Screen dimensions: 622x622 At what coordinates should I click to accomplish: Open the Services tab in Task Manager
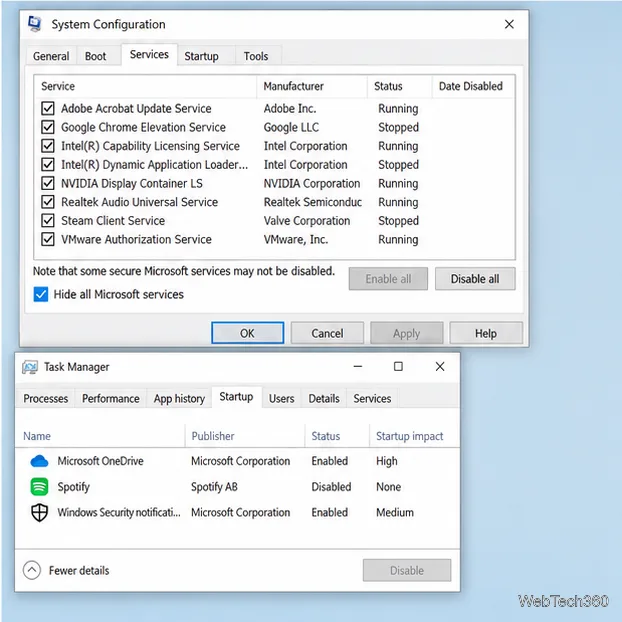pos(372,399)
